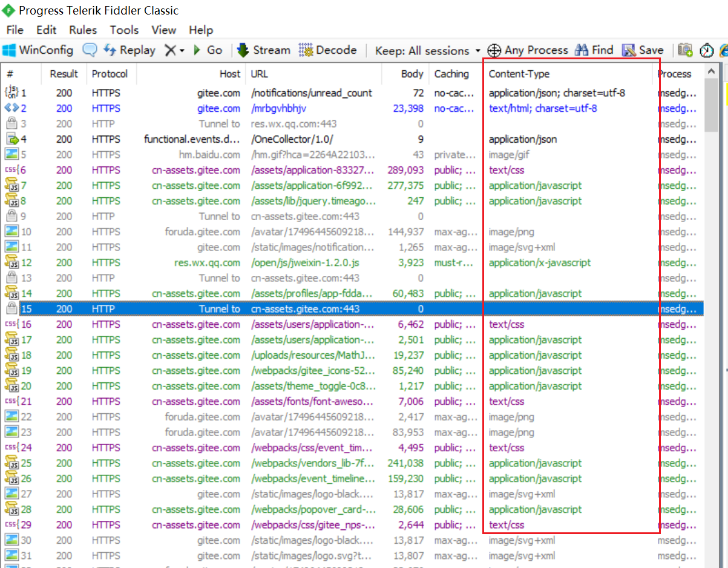Click the Go resume button
Viewport: 728px width, 568px height.
[208, 50]
